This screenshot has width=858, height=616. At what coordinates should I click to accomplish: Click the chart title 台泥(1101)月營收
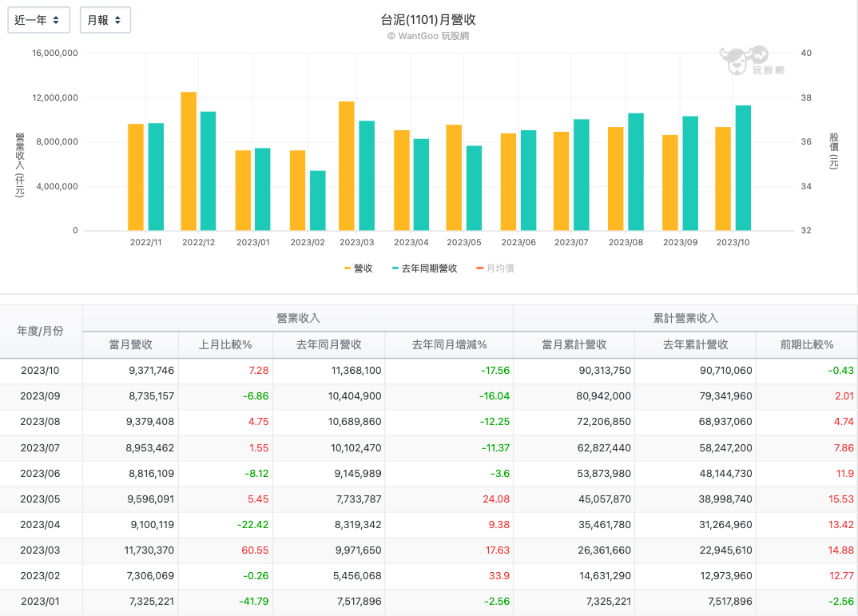pos(429,19)
